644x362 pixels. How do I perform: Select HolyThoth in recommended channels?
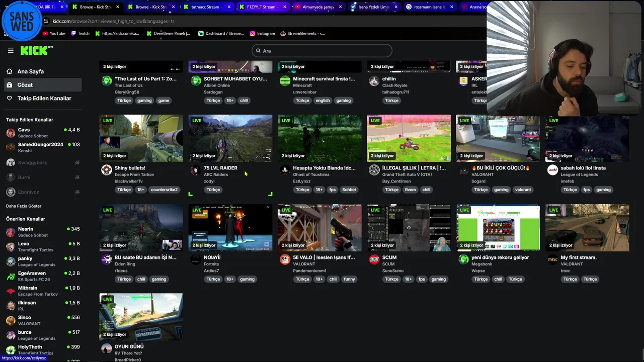click(43, 350)
